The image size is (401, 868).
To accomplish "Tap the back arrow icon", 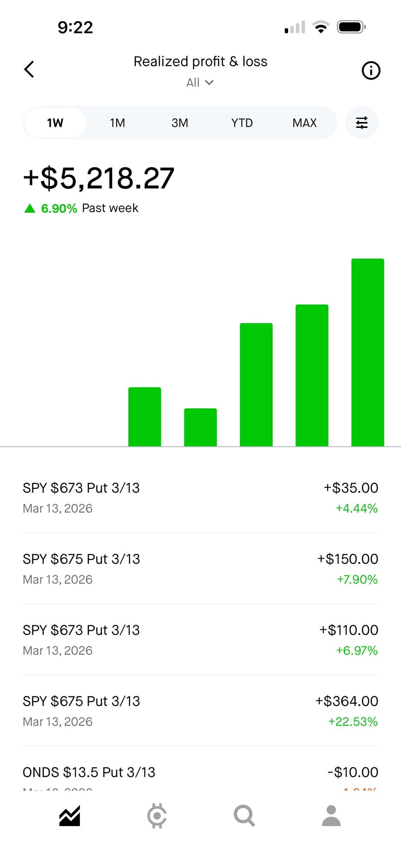I will tap(29, 69).
